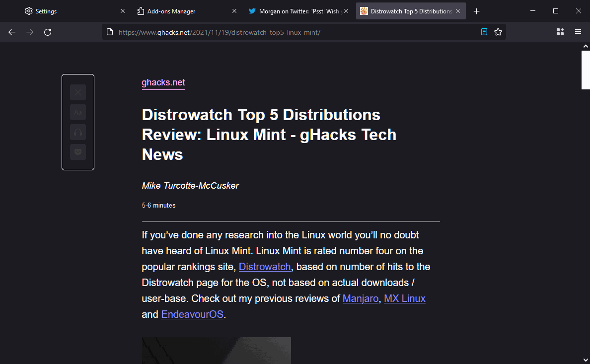Minimize the browser window

point(533,11)
